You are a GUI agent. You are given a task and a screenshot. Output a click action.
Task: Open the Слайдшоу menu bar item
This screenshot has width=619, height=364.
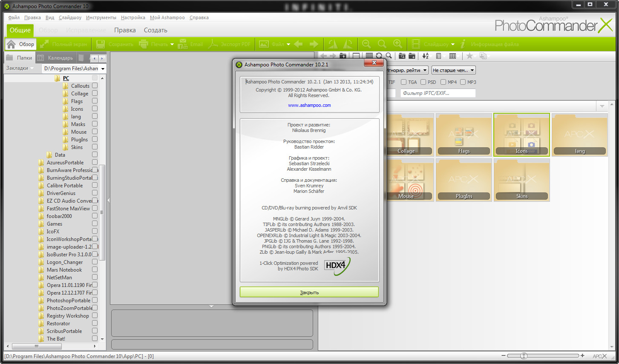pyautogui.click(x=70, y=17)
